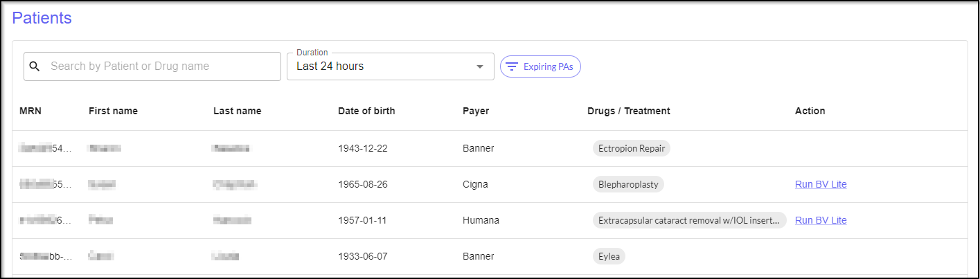Sort by Date of birth column header
The width and height of the screenshot is (980, 279).
coord(366,111)
